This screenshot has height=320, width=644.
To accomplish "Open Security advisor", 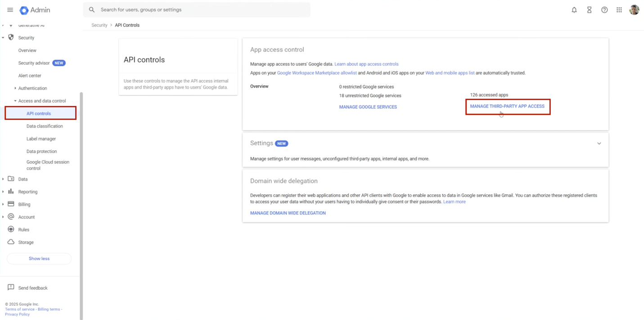I will [x=34, y=63].
